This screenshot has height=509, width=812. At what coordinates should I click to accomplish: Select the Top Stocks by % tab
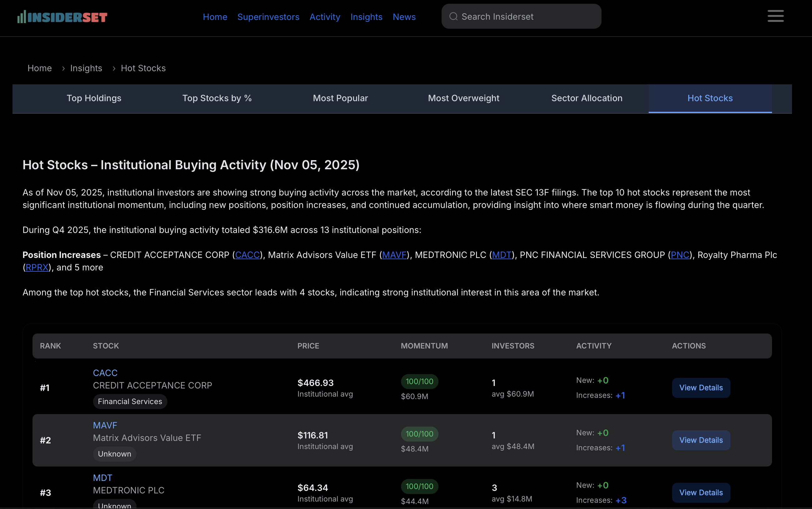click(217, 98)
